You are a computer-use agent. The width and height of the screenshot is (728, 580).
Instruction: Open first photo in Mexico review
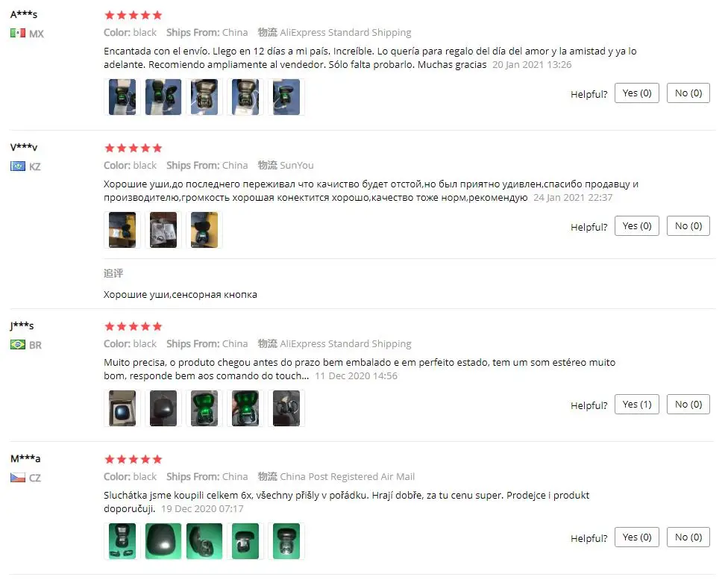[122, 97]
